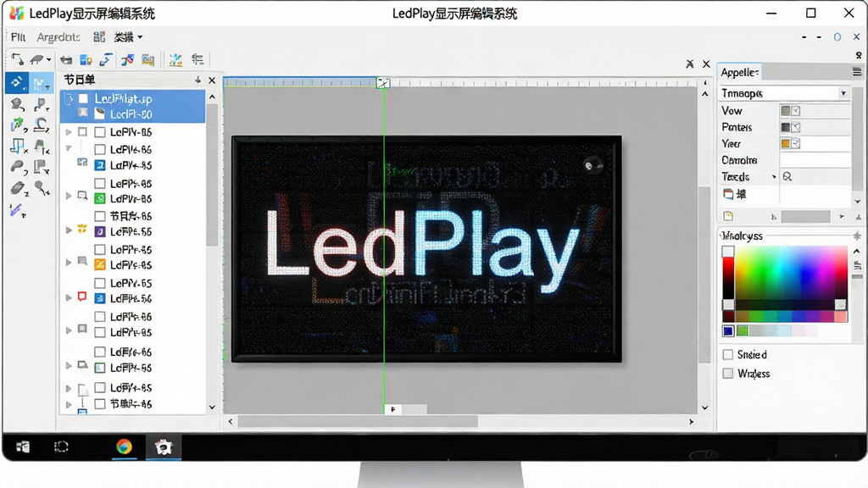Click the canvas horizontal scrollbar
Viewport: 868px width, 488px height.
click(x=358, y=422)
